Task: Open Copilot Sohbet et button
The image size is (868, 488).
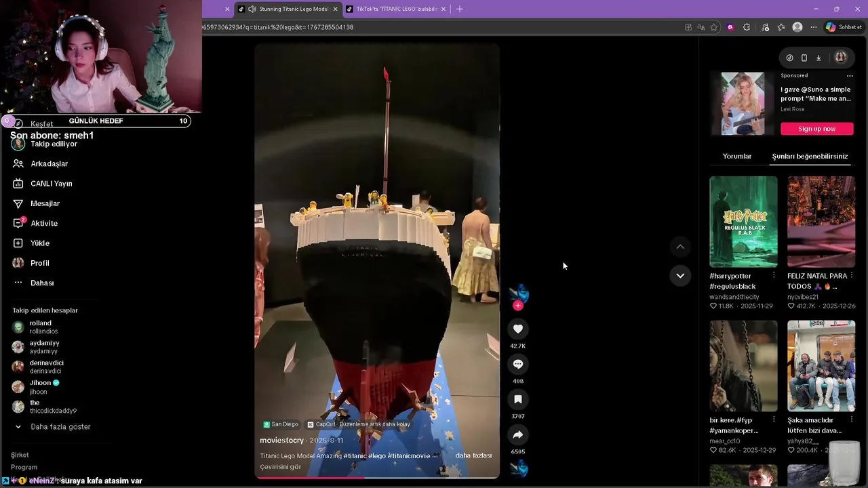Action: (x=844, y=27)
